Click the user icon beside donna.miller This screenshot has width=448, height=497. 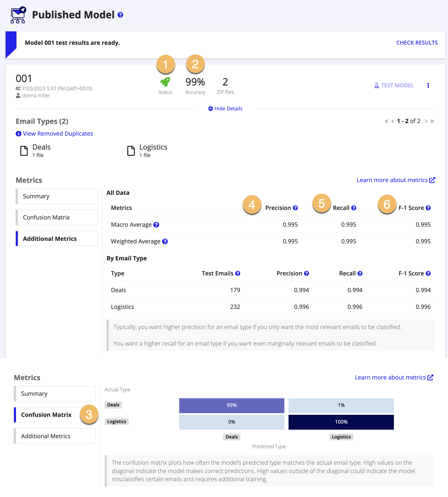click(x=18, y=95)
